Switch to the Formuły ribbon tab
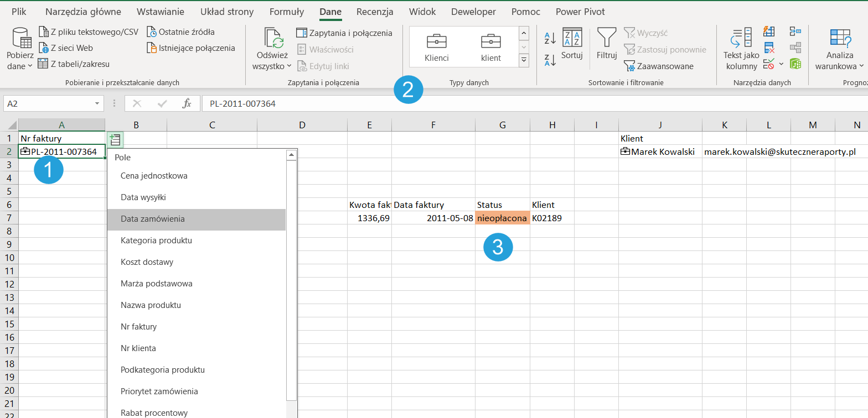This screenshot has height=418, width=868. click(287, 12)
